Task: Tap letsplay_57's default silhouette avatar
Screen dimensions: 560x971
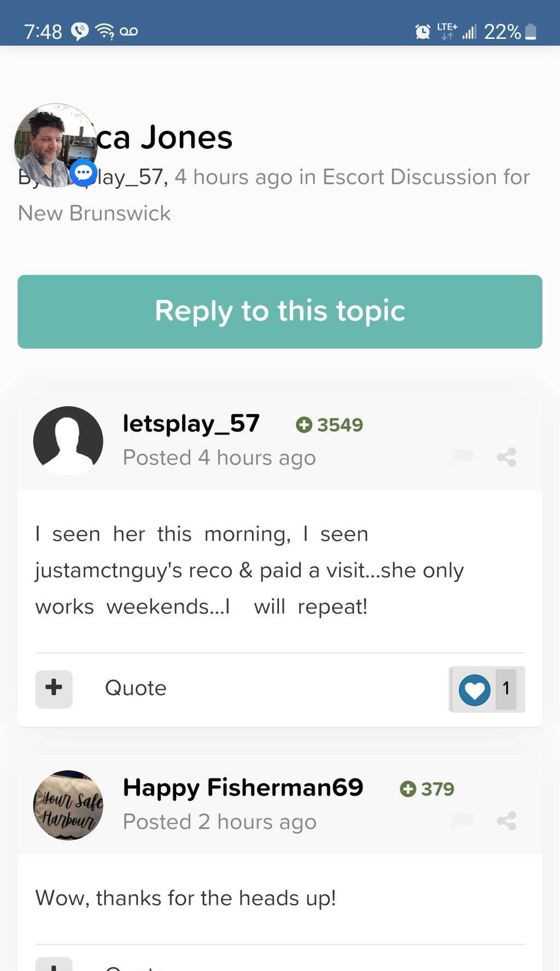Action: click(68, 440)
